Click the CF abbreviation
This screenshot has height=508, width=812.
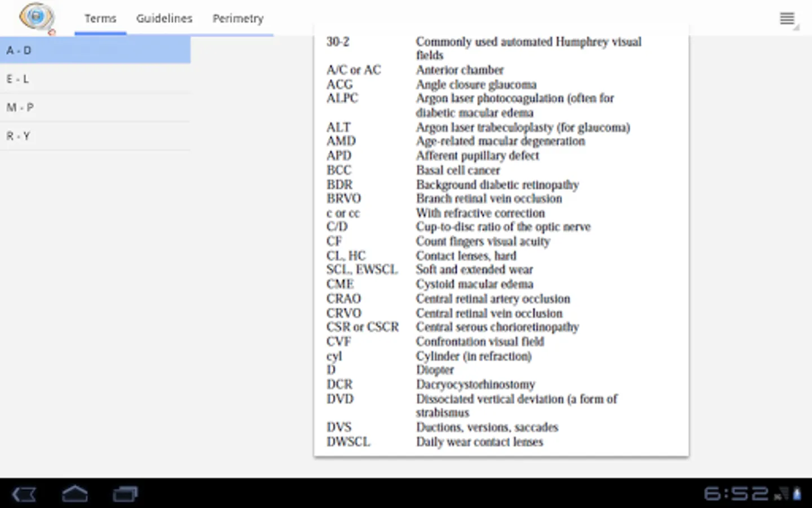point(334,242)
